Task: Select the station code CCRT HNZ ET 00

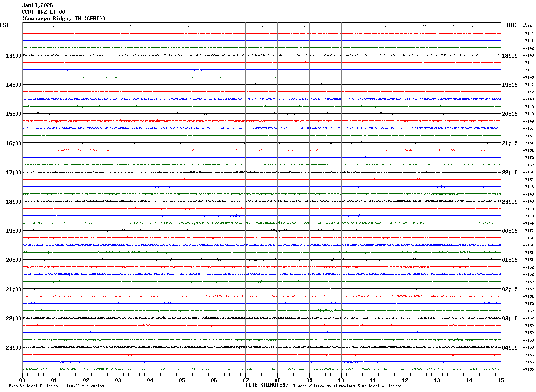Action: click(43, 12)
